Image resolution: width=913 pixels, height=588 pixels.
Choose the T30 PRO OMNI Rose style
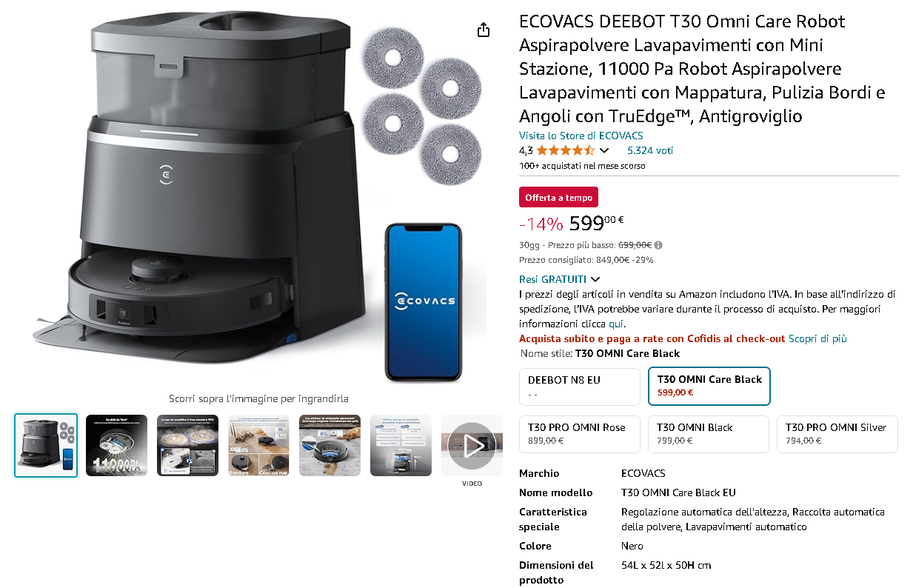(580, 434)
